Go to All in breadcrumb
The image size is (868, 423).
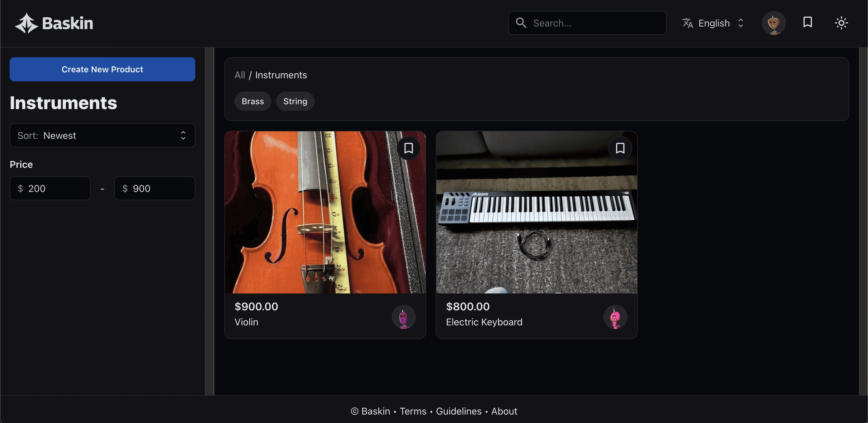click(x=240, y=75)
